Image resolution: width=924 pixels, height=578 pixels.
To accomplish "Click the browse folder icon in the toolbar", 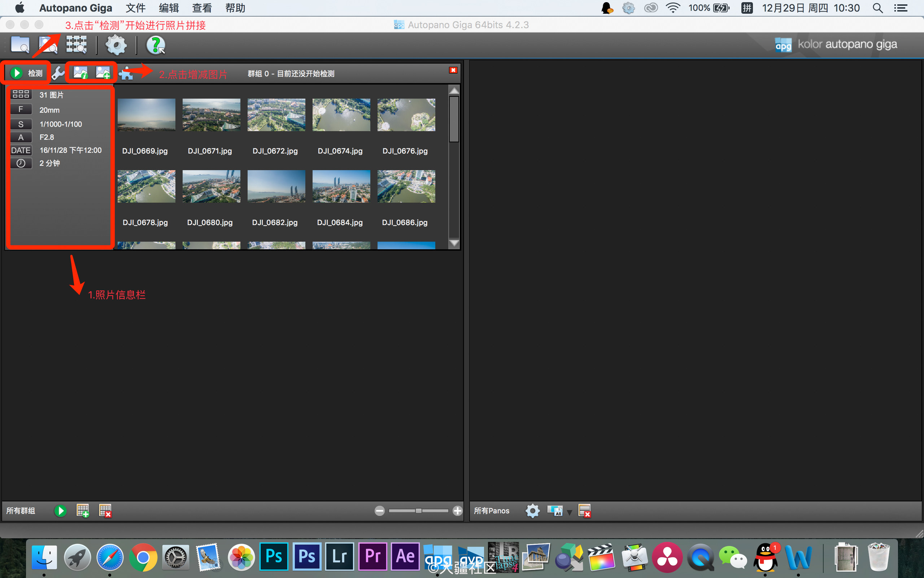I will 20,45.
